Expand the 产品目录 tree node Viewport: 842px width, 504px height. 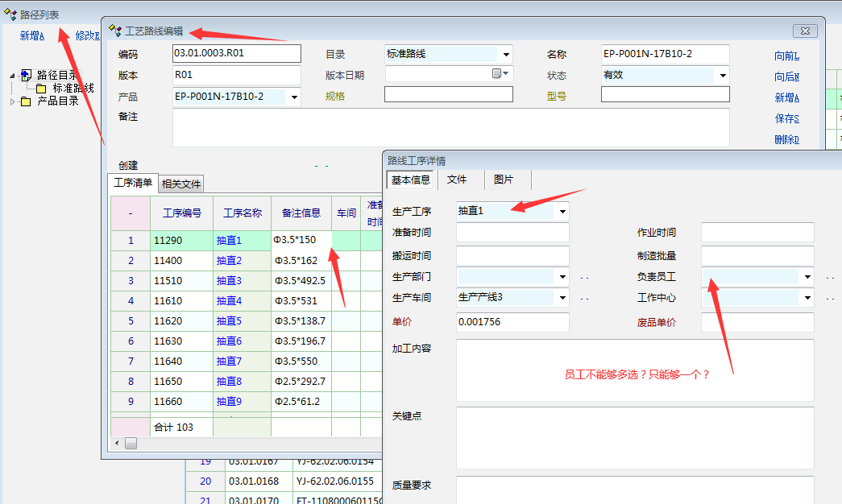pyautogui.click(x=12, y=101)
